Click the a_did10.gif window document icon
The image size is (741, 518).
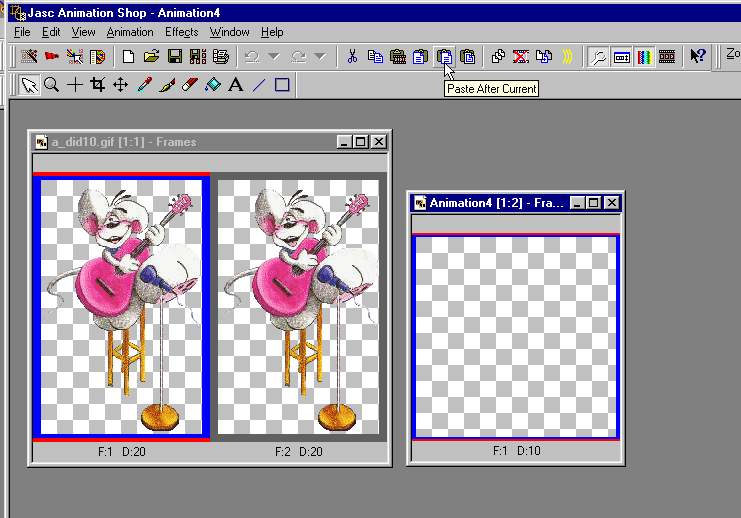[x=42, y=142]
